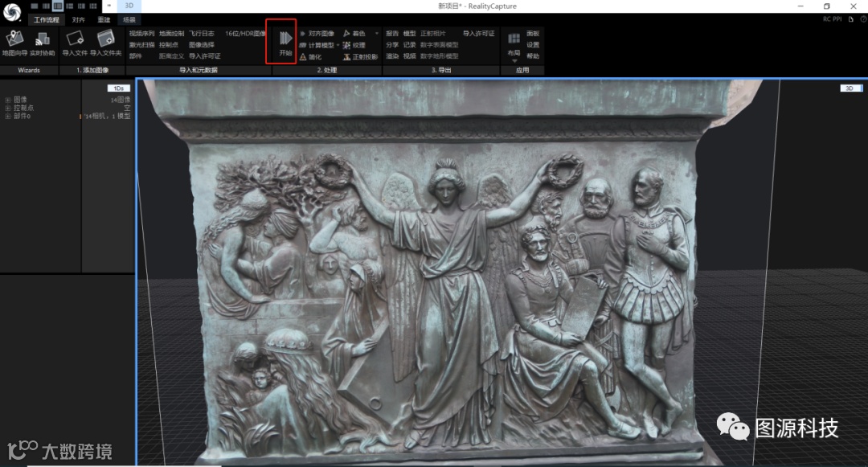Select the '14相机, 1 模型' text

[x=108, y=117]
